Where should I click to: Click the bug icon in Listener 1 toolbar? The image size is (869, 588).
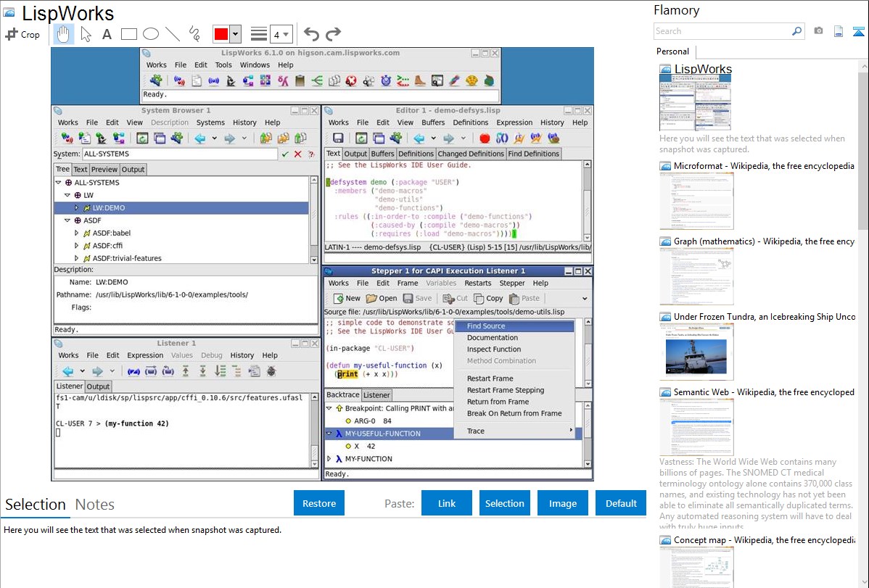click(x=271, y=371)
